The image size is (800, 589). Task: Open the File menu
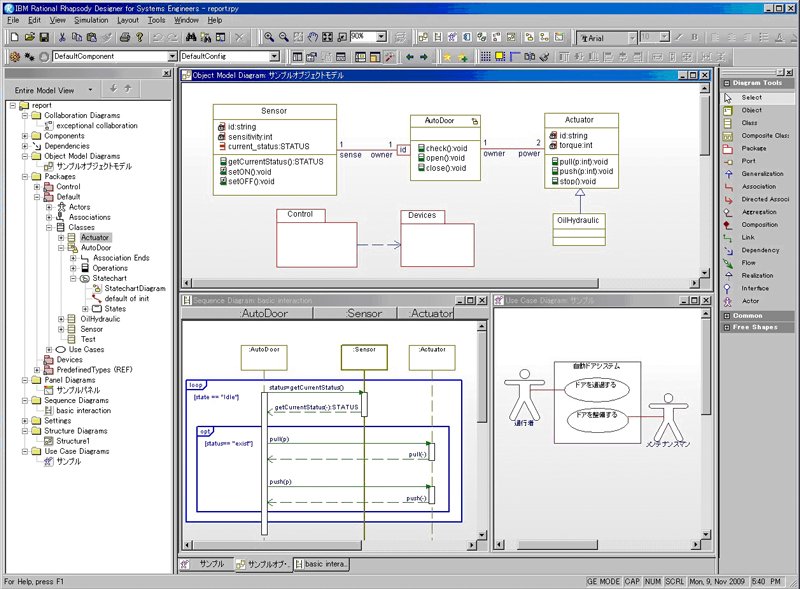(x=13, y=20)
